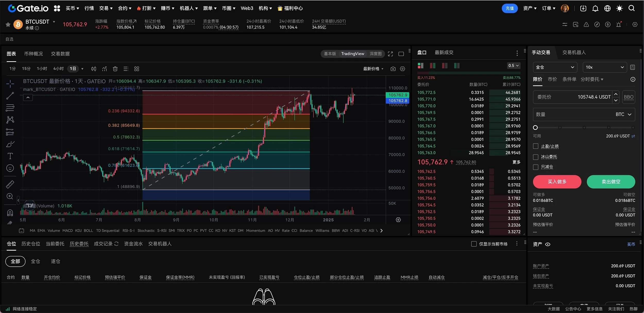The image size is (644, 313).
Task: Click the blue 充值 button
Action: coord(510,8)
